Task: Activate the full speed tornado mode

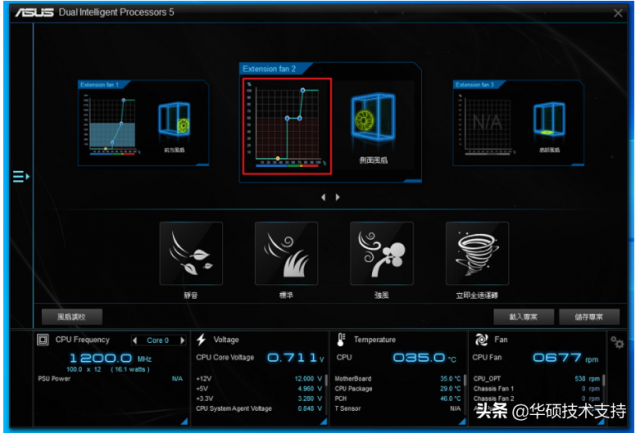Action: (477, 253)
